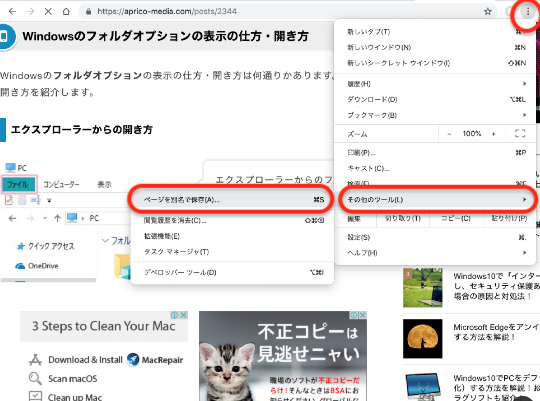Screen dimensions: 540x401
Task: Decrease zoom with minus button
Action: pyautogui.click(x=449, y=134)
